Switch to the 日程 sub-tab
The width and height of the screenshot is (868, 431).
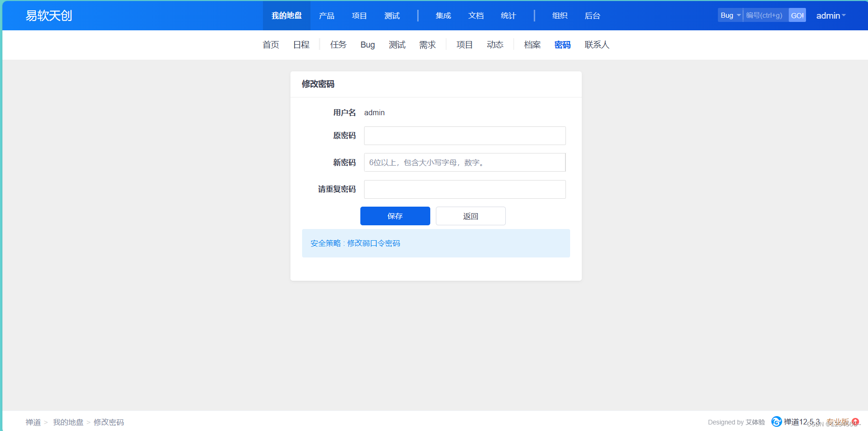[x=301, y=44]
